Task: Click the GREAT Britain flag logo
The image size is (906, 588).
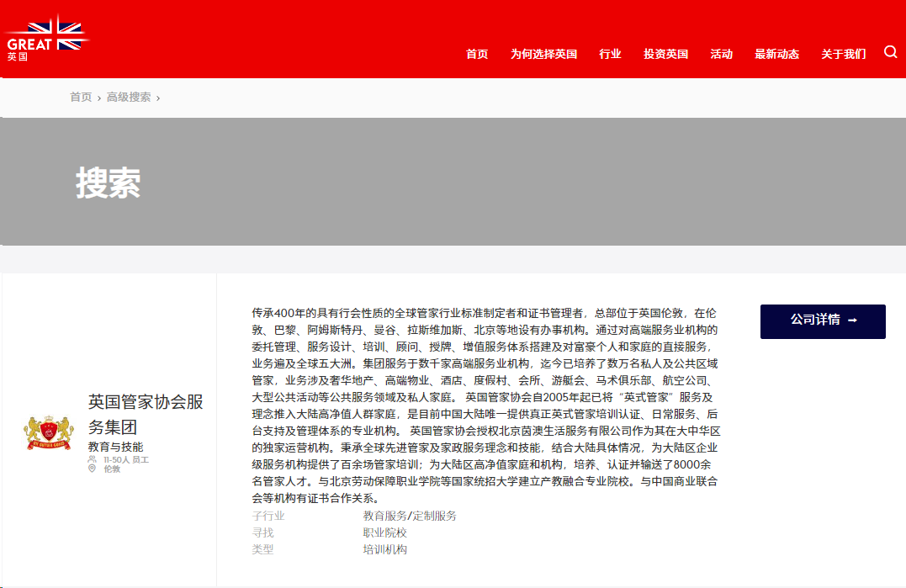Action: point(46,40)
